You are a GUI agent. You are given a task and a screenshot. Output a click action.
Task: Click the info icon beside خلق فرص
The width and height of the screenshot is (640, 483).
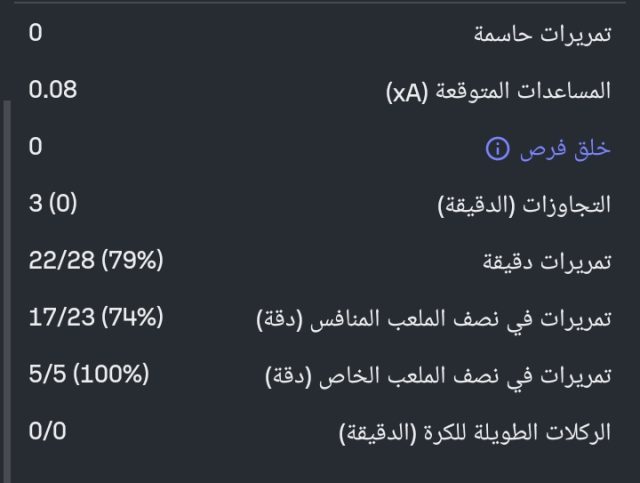497,149
